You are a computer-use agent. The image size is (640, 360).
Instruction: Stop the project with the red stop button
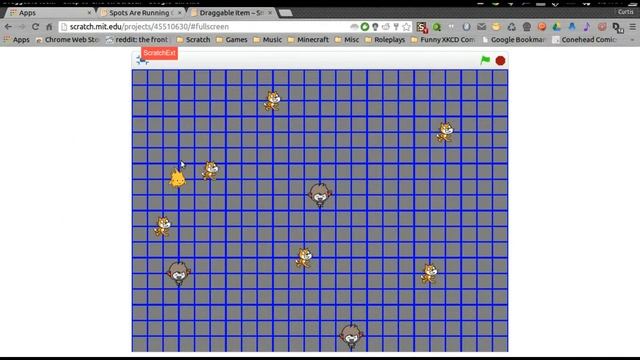click(x=500, y=61)
